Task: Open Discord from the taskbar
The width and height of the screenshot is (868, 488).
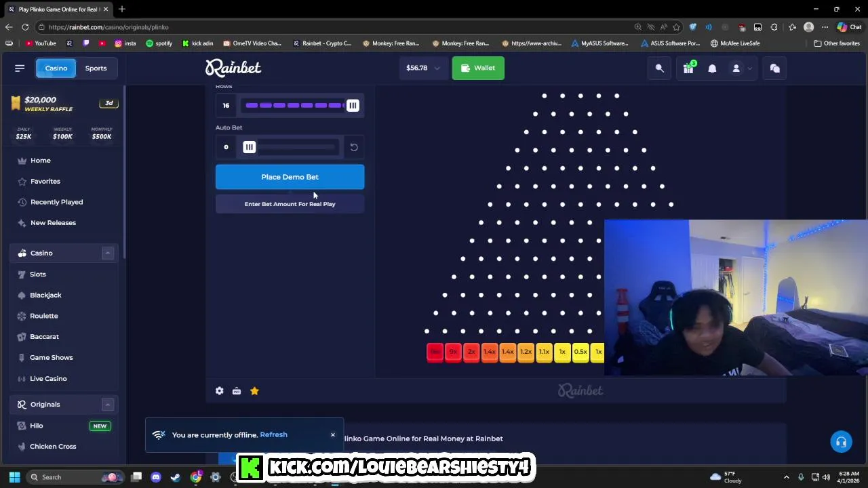Action: click(x=156, y=477)
